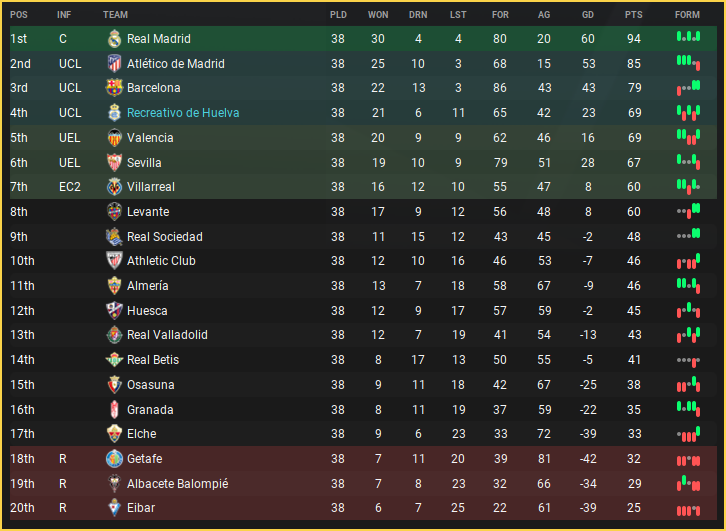726x531 pixels.
Task: Click the Real Betis crest icon
Action: (x=114, y=360)
